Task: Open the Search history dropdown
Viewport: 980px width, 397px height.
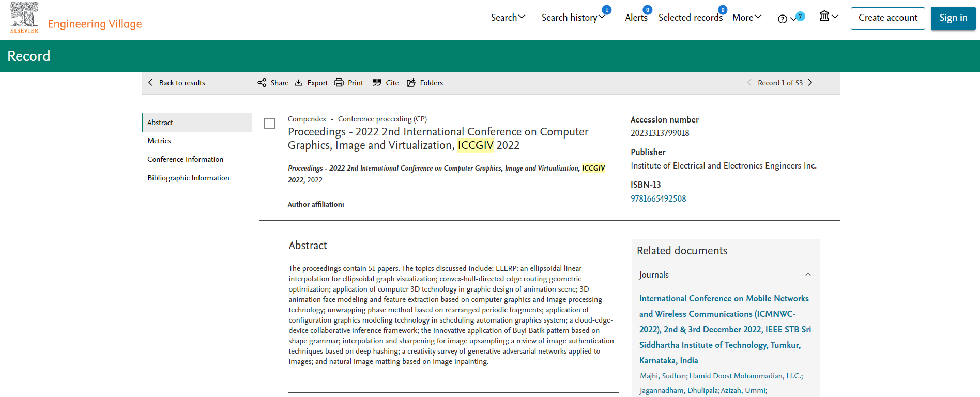Action: pyautogui.click(x=573, y=18)
